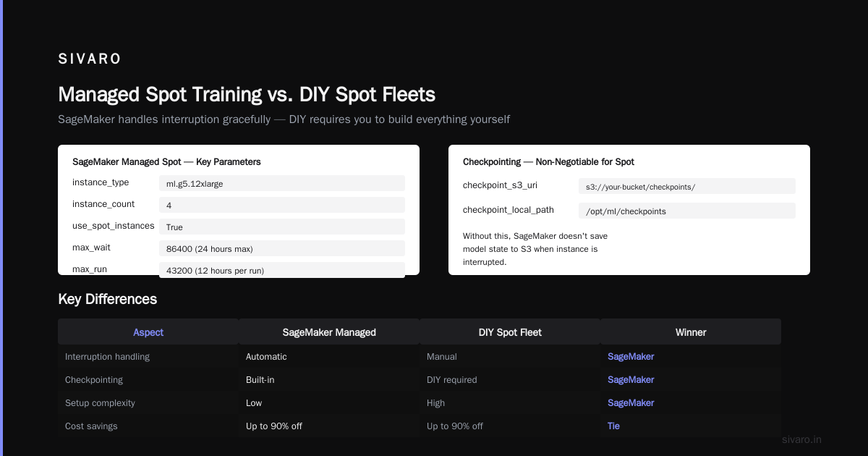This screenshot has height=456, width=868.
Task: Click the Built-in cell
Action: [x=260, y=379]
